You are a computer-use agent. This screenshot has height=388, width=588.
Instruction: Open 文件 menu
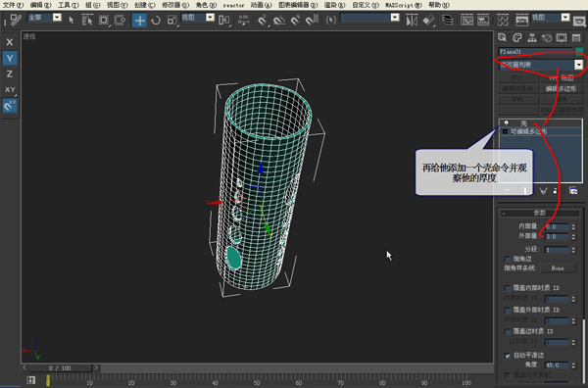pos(13,5)
